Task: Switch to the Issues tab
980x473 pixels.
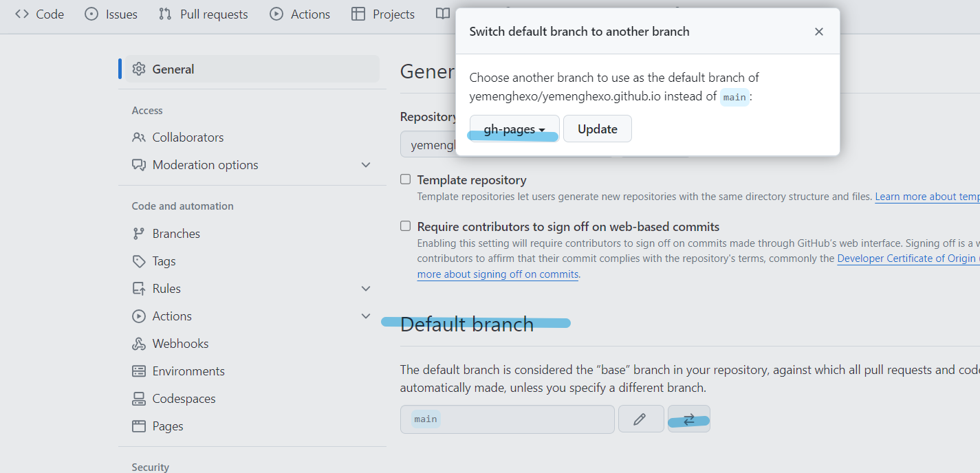Action: tap(111, 14)
